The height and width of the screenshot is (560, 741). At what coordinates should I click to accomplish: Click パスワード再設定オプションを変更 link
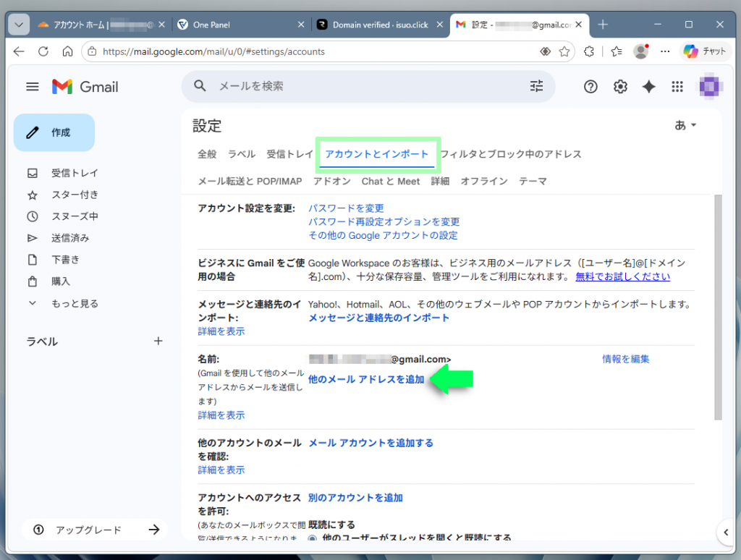(384, 221)
